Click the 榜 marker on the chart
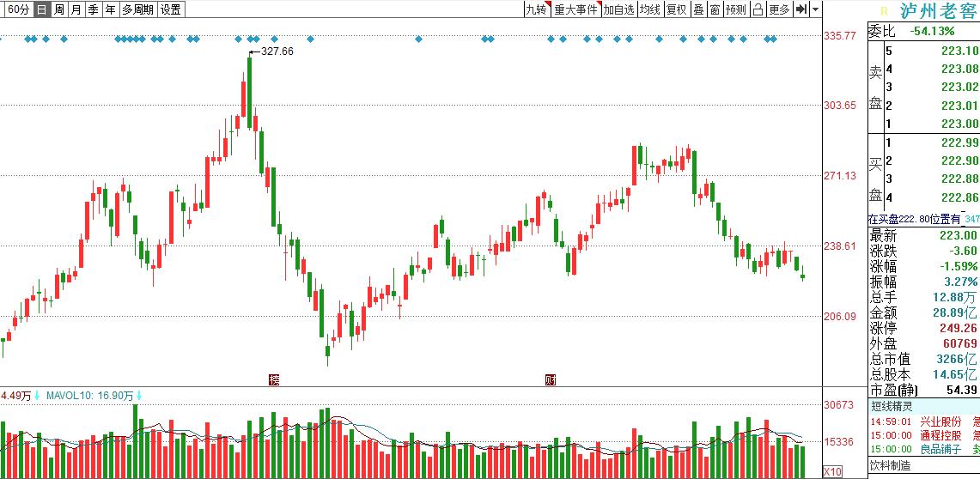The image size is (980, 479). coord(274,379)
